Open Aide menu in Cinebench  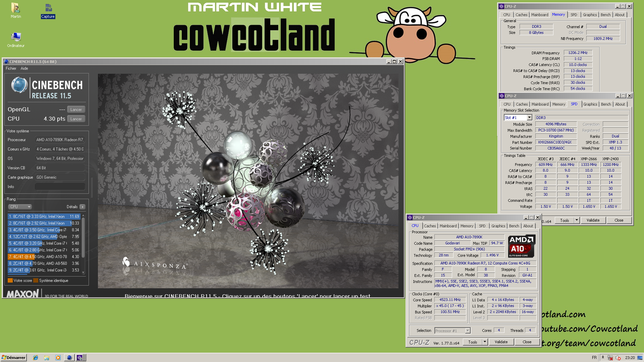click(x=24, y=68)
